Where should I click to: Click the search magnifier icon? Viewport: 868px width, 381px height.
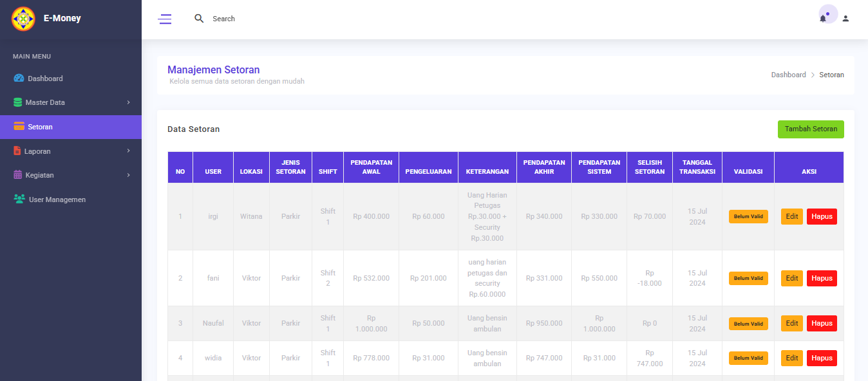199,19
